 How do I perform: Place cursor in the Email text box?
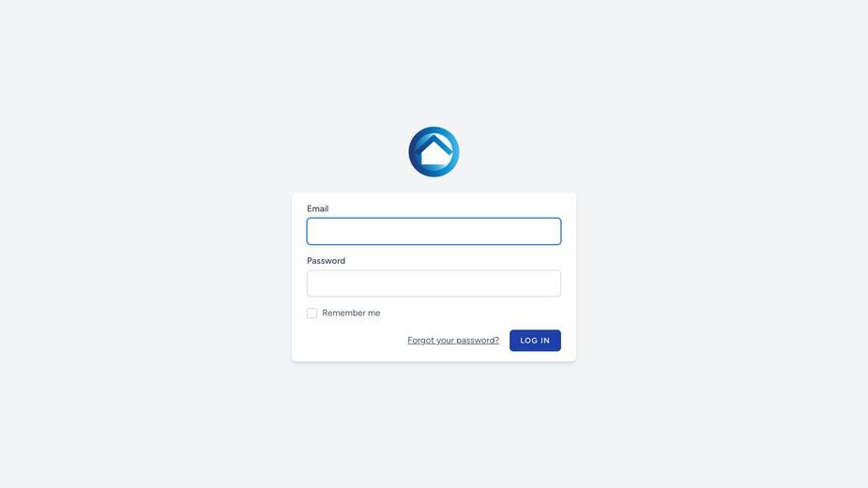click(x=434, y=231)
